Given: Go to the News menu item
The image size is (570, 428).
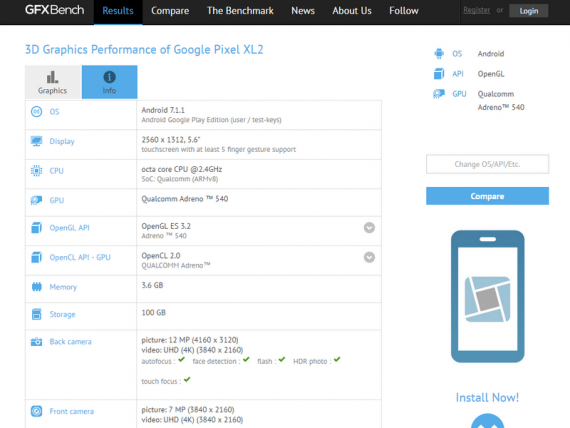Looking at the screenshot, I should point(303,11).
